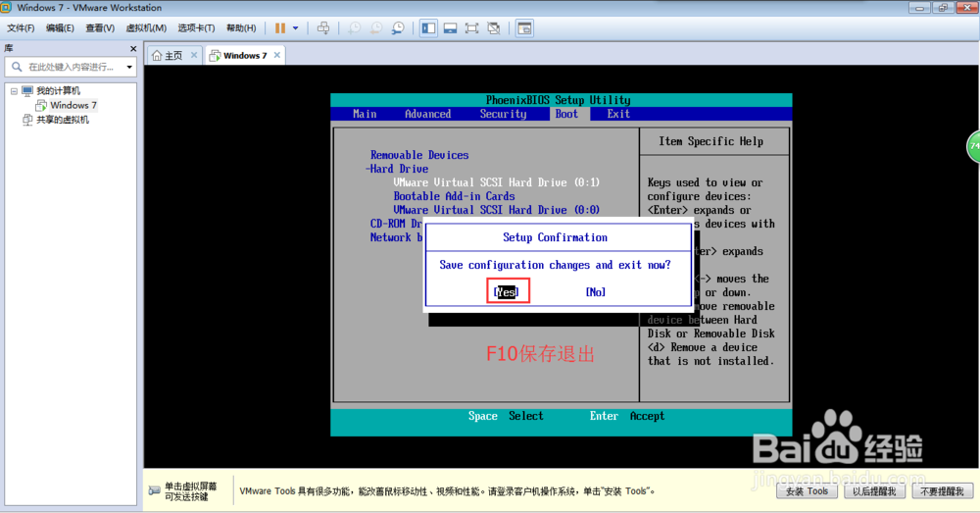Image resolution: width=980 pixels, height=513 pixels.
Task: Toggle the library sidebar view icon
Action: click(428, 28)
